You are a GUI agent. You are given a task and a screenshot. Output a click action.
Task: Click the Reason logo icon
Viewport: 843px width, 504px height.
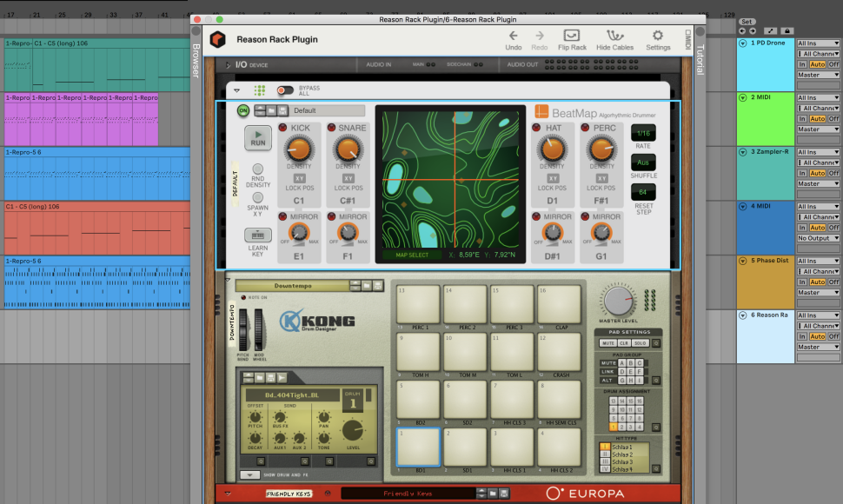[218, 39]
